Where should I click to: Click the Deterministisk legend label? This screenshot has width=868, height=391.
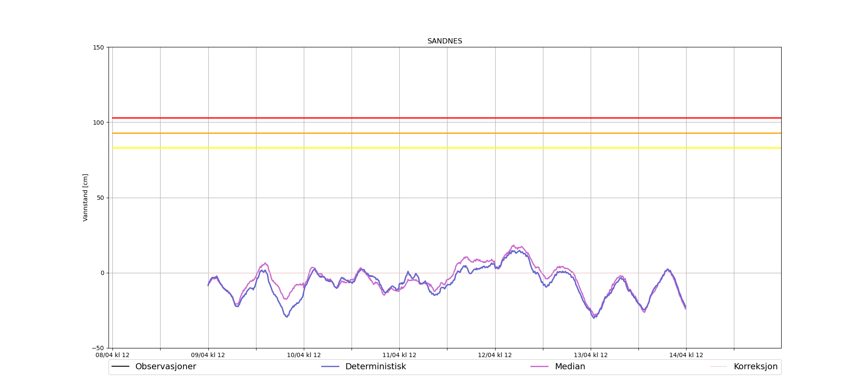[x=375, y=367]
